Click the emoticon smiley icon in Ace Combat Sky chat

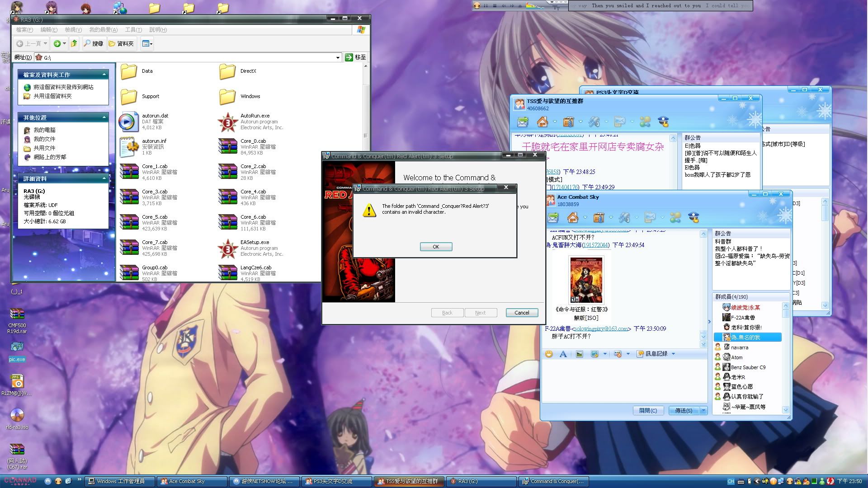pyautogui.click(x=549, y=354)
